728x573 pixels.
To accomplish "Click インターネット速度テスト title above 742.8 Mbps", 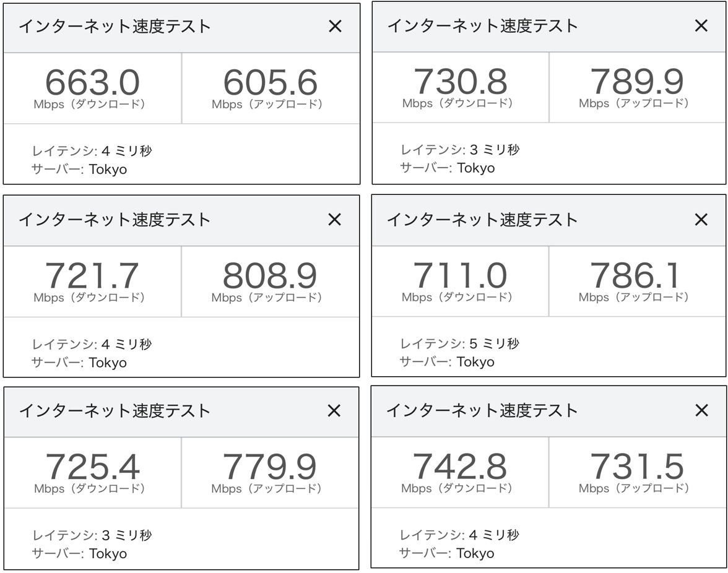I will pyautogui.click(x=482, y=410).
